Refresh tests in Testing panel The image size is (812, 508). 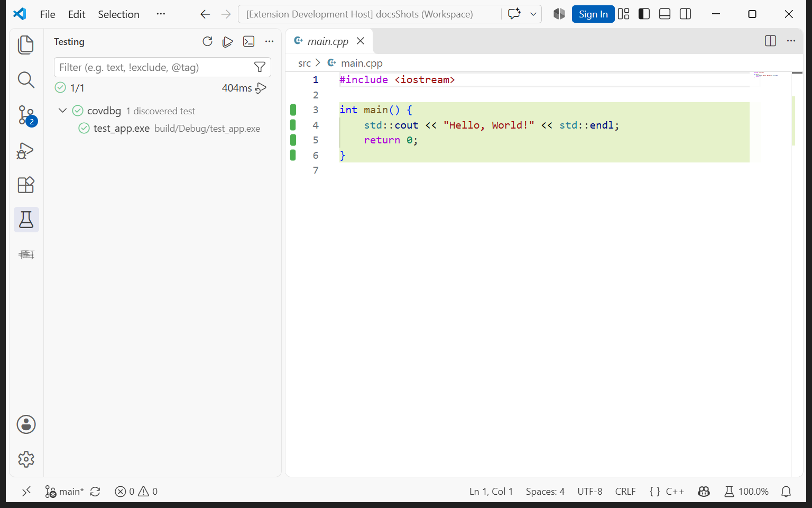(x=207, y=41)
